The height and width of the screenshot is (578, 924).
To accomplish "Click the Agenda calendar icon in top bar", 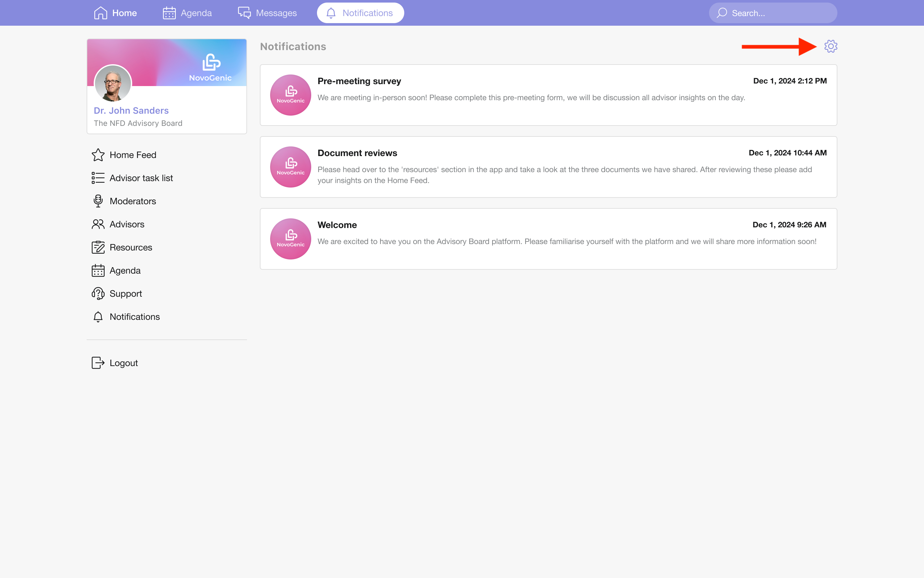I will coord(169,13).
